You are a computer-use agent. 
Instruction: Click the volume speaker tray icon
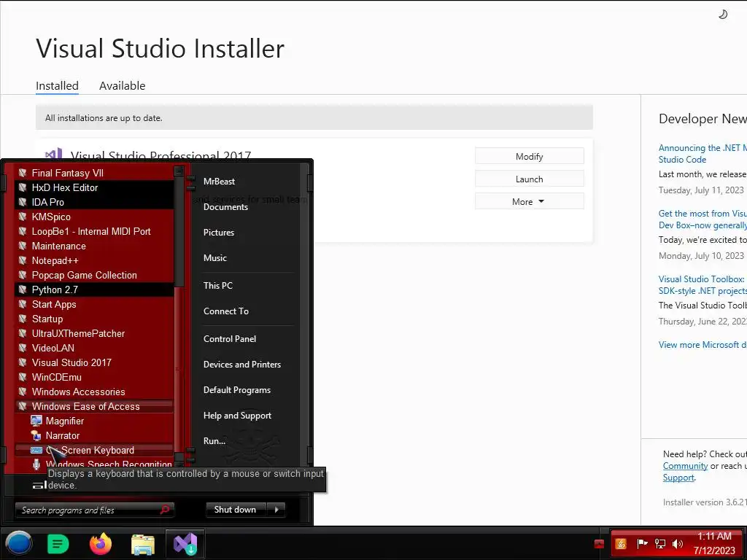tap(678, 544)
